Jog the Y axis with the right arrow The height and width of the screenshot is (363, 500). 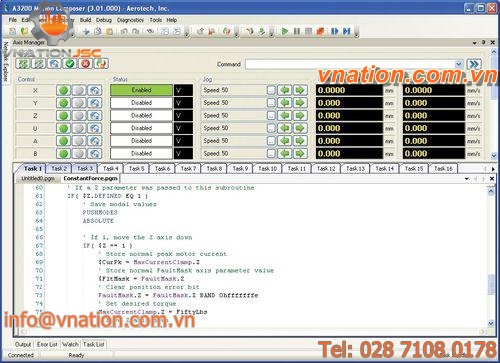click(300, 103)
